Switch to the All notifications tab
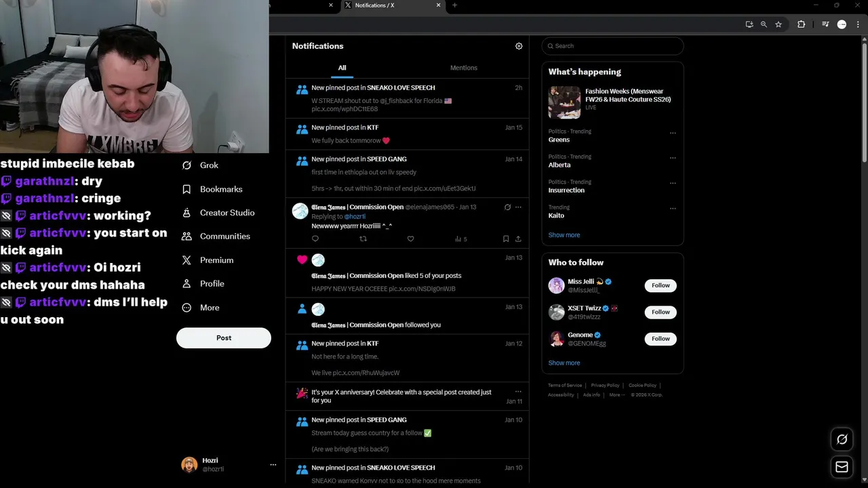 (x=342, y=68)
